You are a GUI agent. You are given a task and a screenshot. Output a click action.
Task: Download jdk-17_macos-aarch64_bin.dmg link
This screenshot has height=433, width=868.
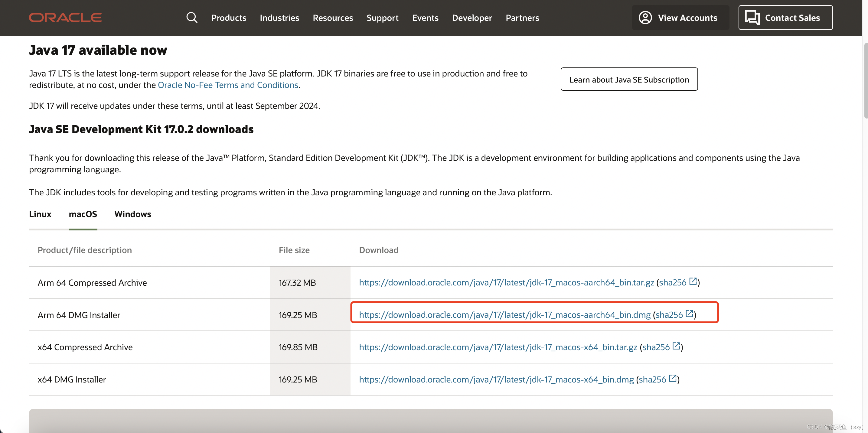pyautogui.click(x=504, y=315)
